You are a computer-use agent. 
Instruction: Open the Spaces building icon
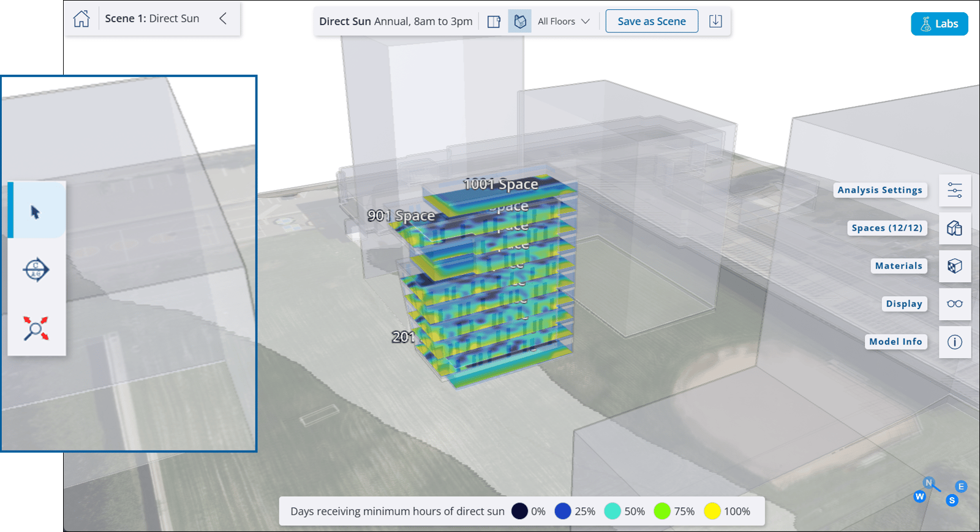[x=955, y=228]
